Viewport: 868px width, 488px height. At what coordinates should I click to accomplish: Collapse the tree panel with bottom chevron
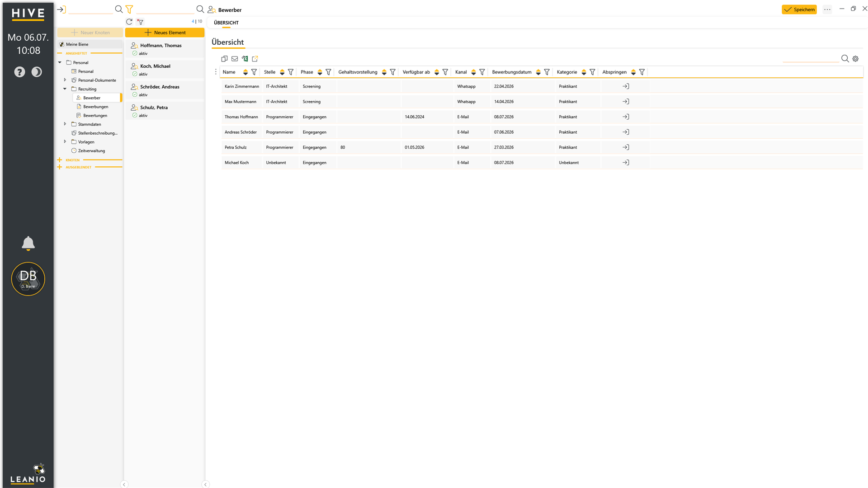(x=124, y=484)
